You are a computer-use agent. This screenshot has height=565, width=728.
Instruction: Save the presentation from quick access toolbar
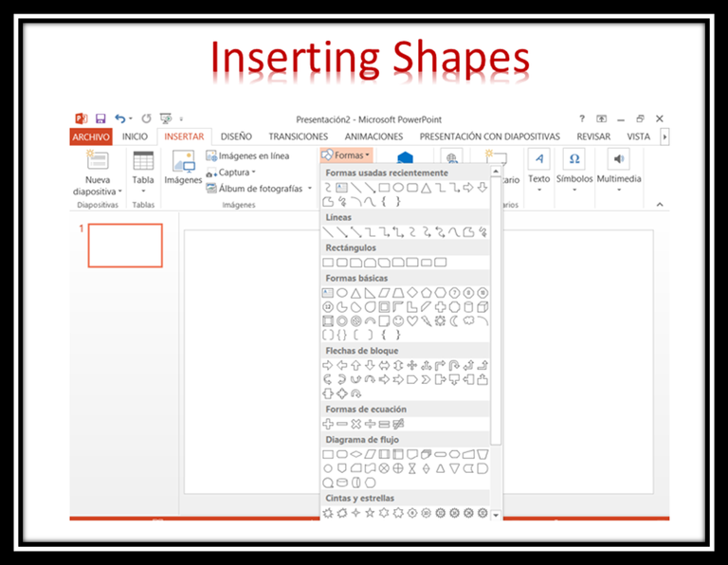pos(100,118)
